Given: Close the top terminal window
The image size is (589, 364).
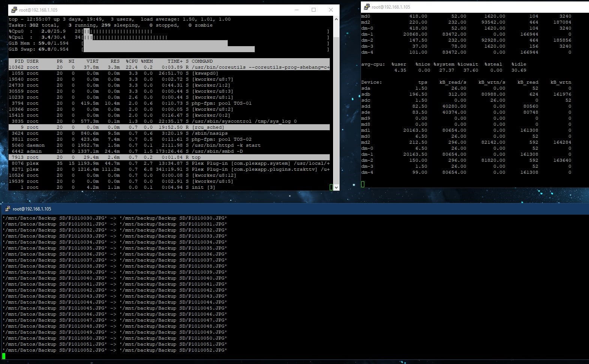Looking at the screenshot, I should [x=331, y=10].
